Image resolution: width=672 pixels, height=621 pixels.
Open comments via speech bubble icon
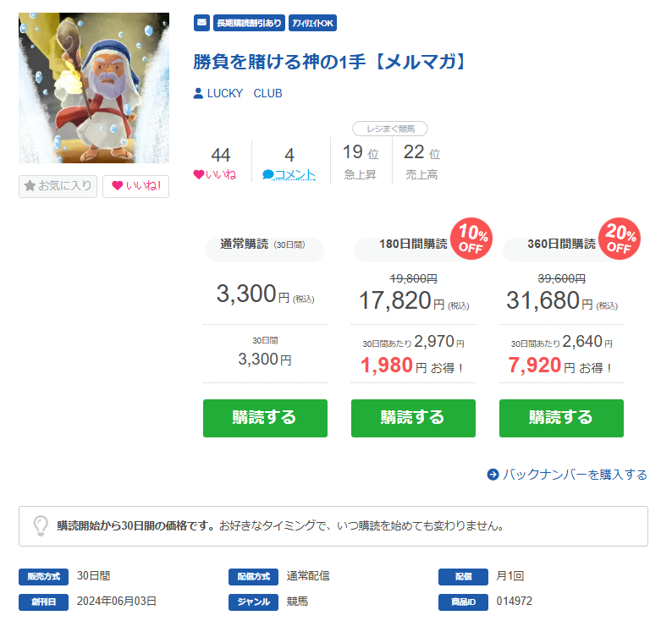[267, 174]
